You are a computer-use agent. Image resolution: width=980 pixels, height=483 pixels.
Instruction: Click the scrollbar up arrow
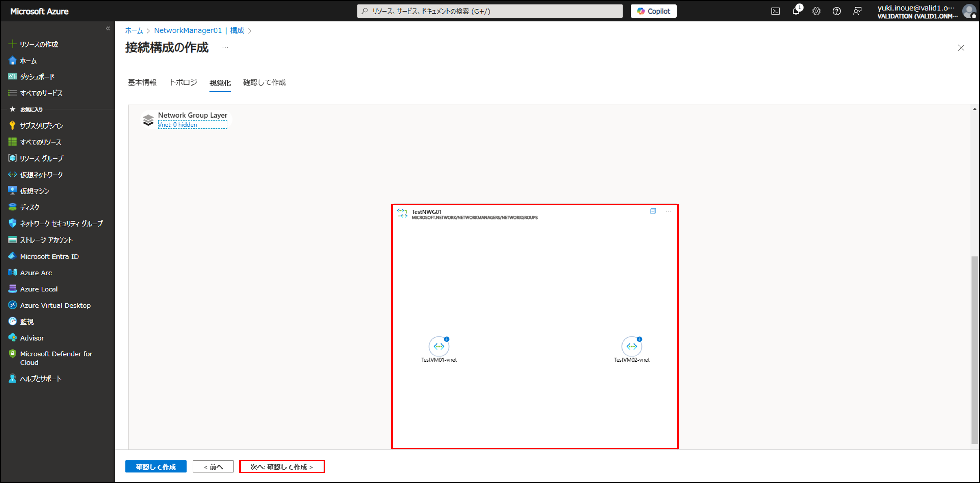coord(974,109)
